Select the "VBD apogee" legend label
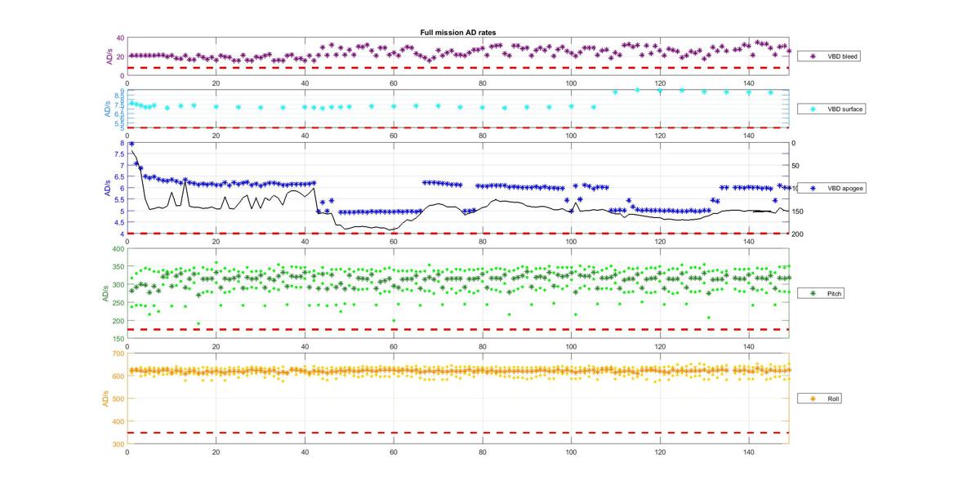Image resolution: width=980 pixels, height=499 pixels. (x=844, y=188)
